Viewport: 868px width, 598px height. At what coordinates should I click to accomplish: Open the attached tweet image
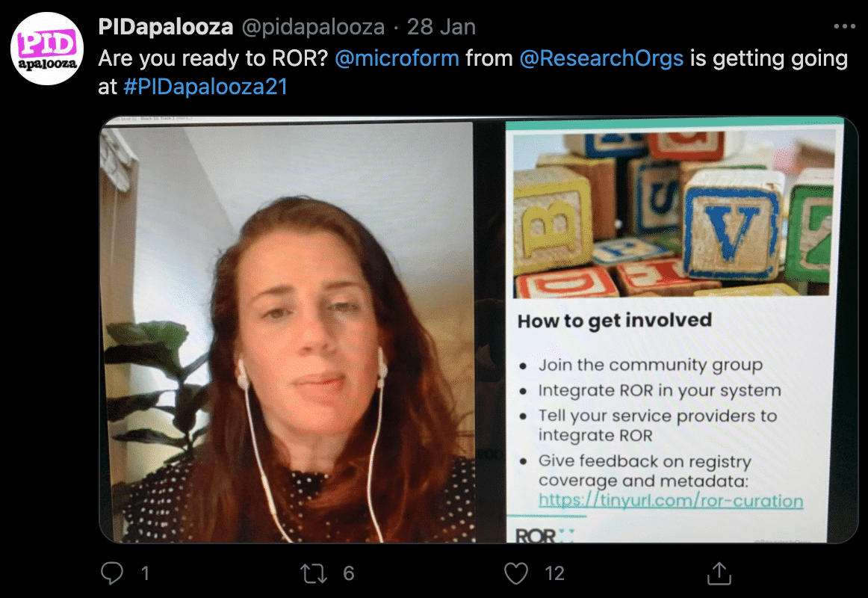tap(478, 330)
